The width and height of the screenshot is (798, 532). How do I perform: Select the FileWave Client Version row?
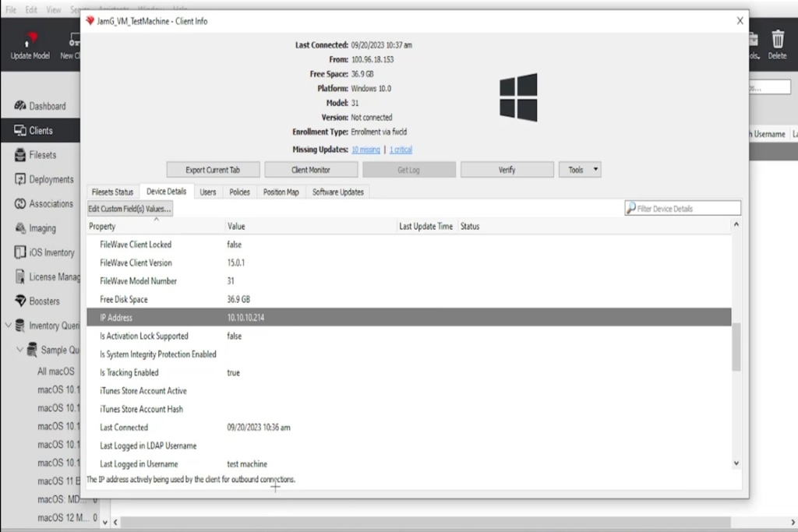pyautogui.click(x=408, y=263)
